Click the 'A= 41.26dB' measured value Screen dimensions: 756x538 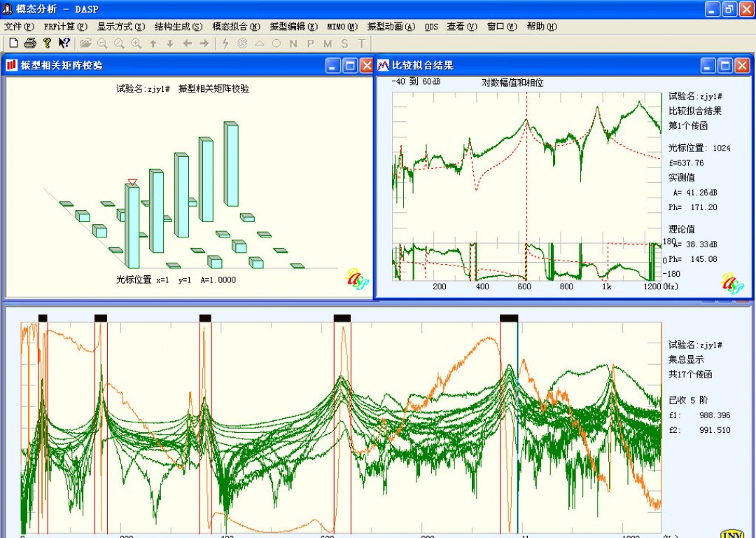pos(695,193)
